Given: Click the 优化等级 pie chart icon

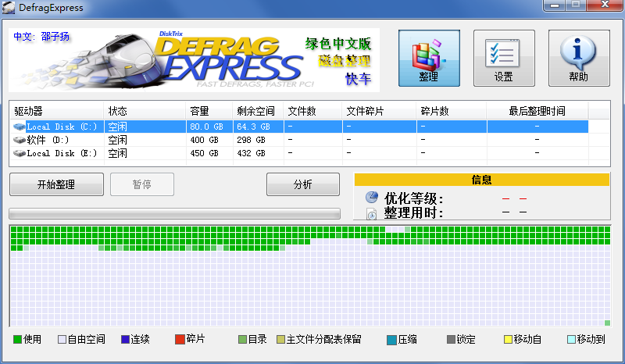Looking at the screenshot, I should [372, 197].
